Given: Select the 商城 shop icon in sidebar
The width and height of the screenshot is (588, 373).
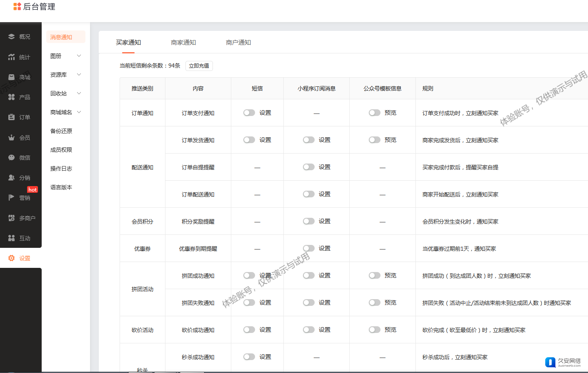Looking at the screenshot, I should coord(11,77).
